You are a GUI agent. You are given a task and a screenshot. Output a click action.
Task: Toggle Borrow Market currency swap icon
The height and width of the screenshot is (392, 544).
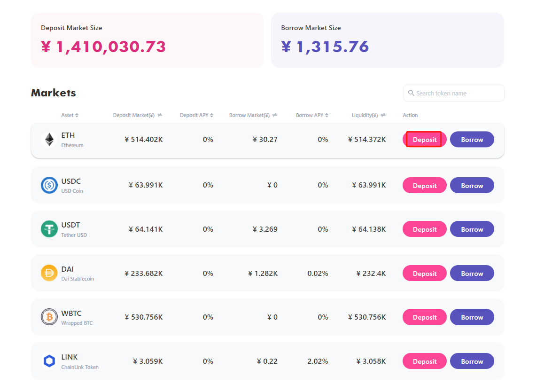pyautogui.click(x=274, y=115)
